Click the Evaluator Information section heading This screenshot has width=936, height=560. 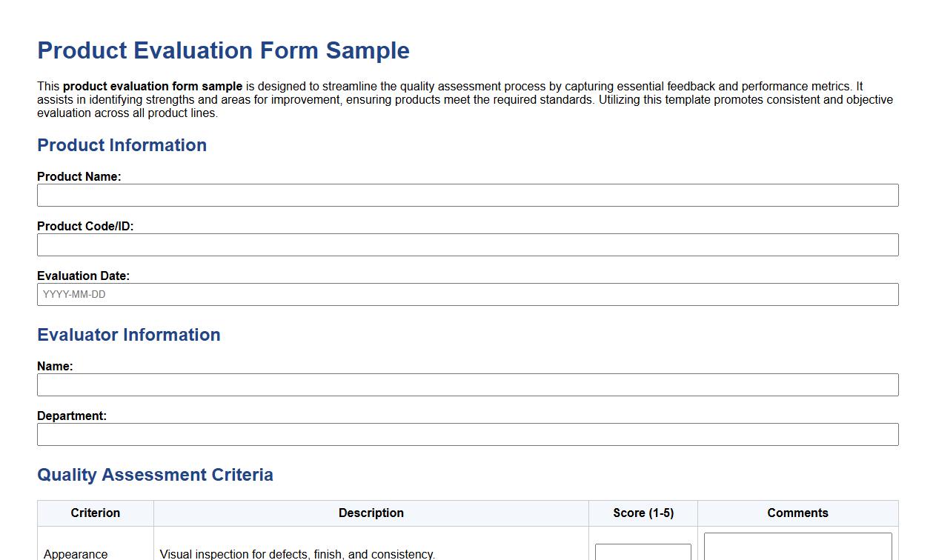point(128,335)
